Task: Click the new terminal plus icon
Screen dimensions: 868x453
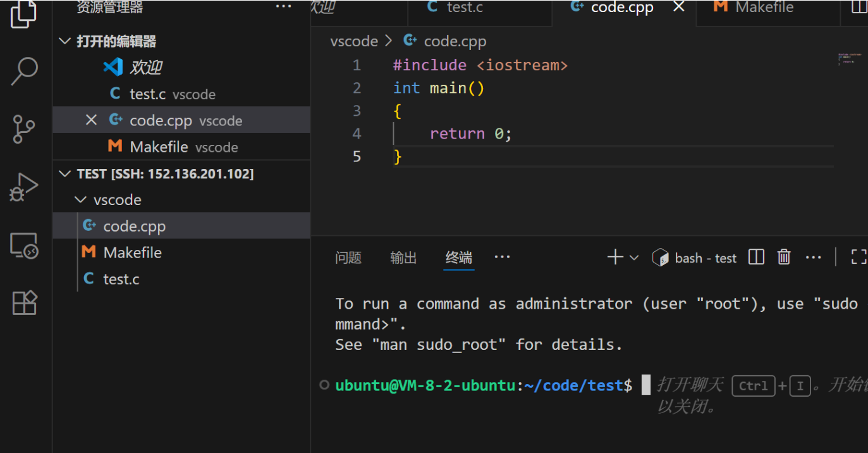Action: tap(614, 257)
